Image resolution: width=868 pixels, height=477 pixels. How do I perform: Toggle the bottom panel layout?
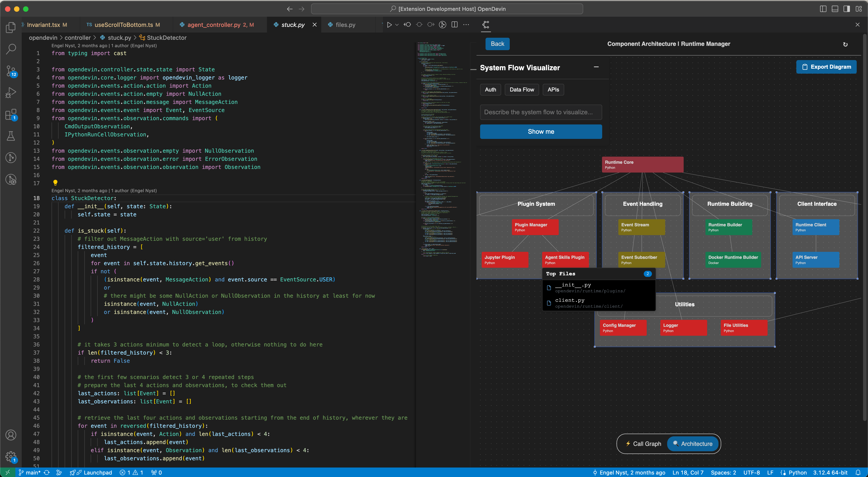click(x=835, y=9)
